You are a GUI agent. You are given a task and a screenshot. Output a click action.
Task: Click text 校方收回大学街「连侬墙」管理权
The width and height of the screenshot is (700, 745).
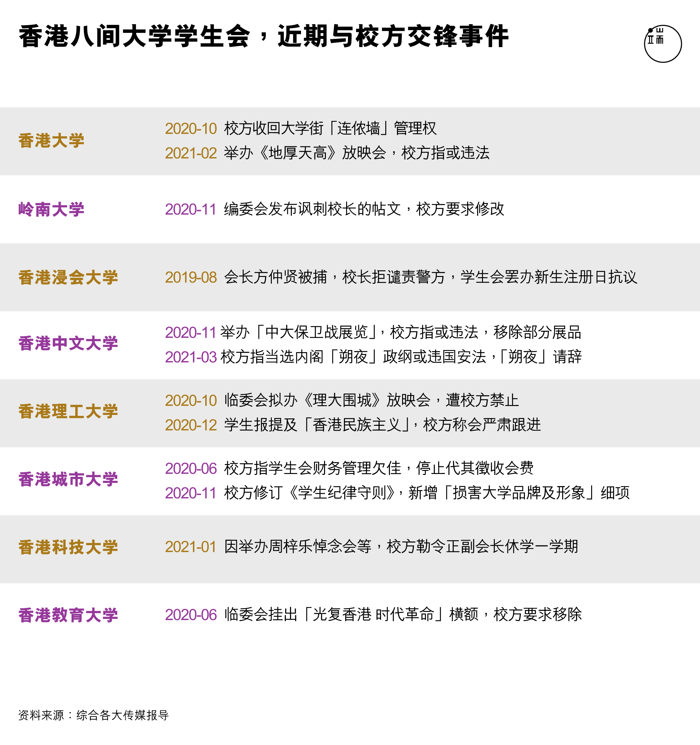330,129
